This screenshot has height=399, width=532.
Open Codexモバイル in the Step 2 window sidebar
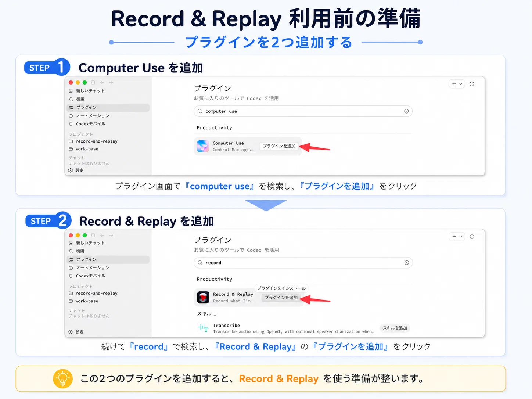click(108, 276)
